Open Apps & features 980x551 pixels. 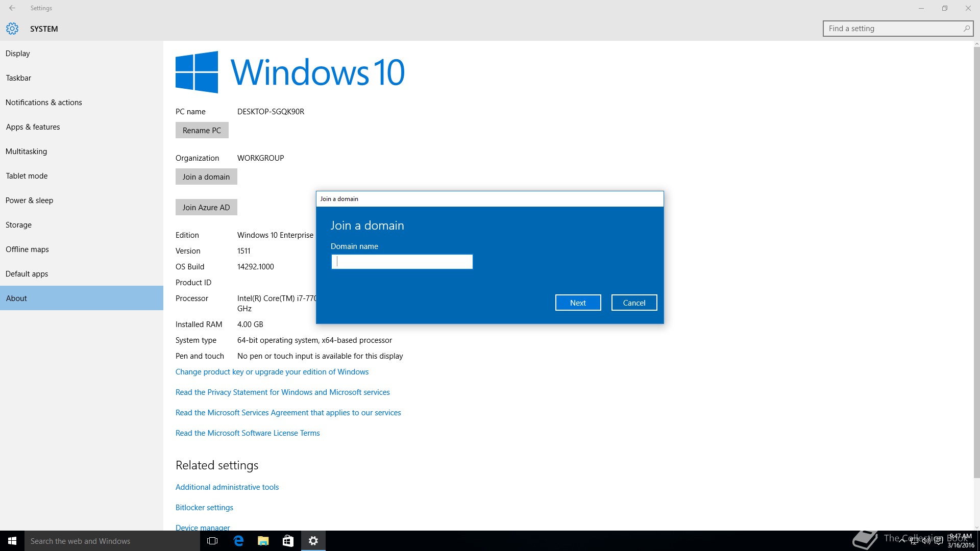pos(82,127)
